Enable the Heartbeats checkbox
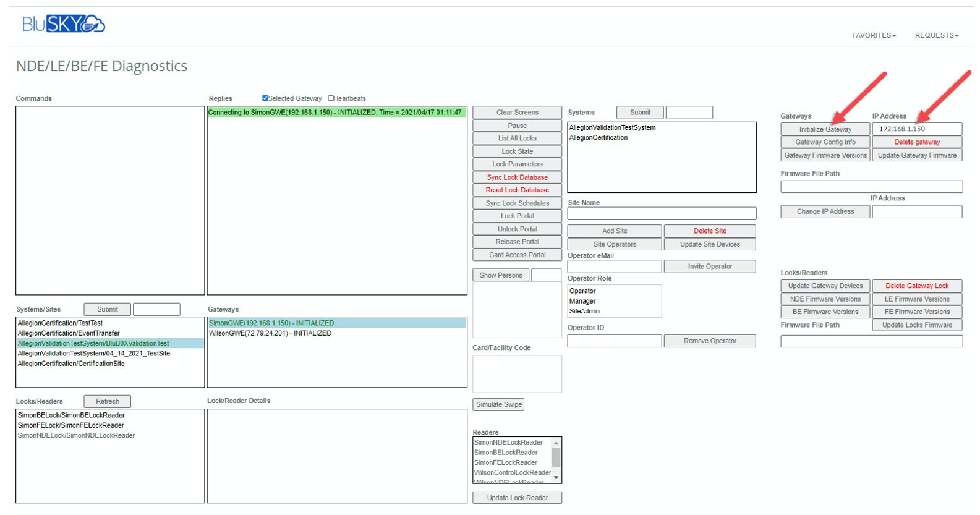Viewport: 980px width, 515px height. (x=331, y=98)
